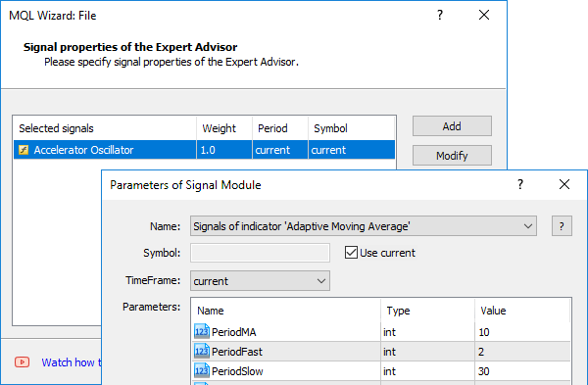The width and height of the screenshot is (588, 385).
Task: Open help in Parameters of Signal Module title bar
Action: point(520,184)
